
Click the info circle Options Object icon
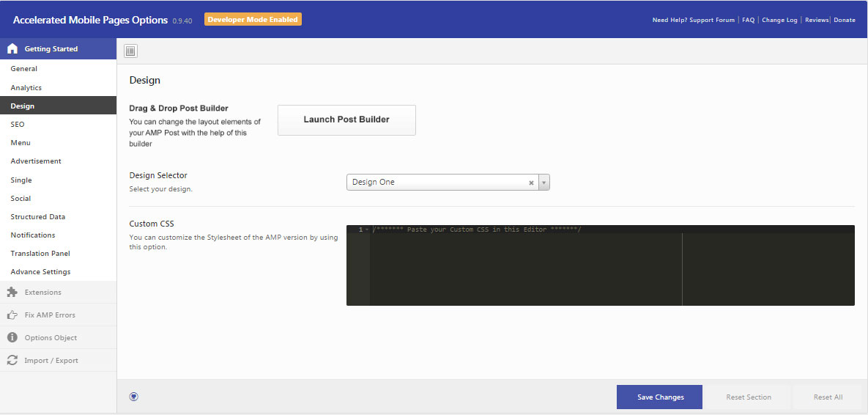[12, 337]
